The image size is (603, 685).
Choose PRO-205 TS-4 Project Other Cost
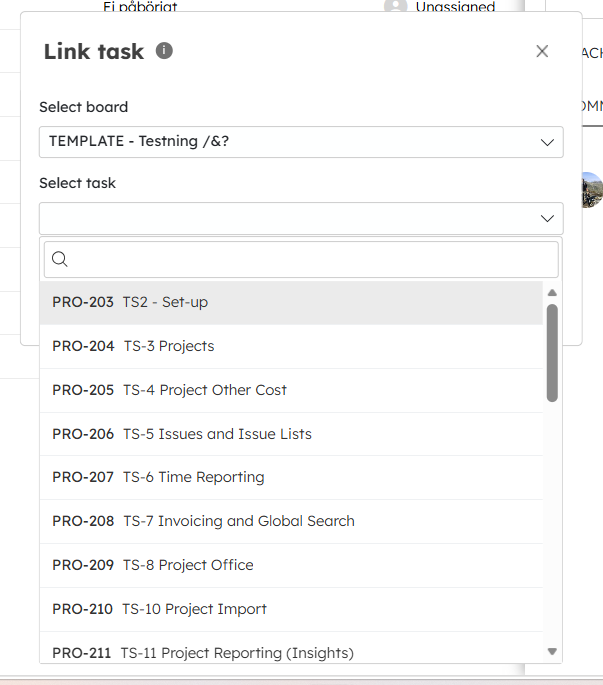click(291, 390)
